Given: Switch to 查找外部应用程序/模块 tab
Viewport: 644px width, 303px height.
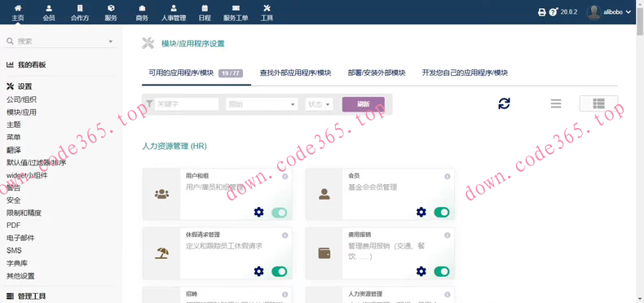Looking at the screenshot, I should point(295,73).
